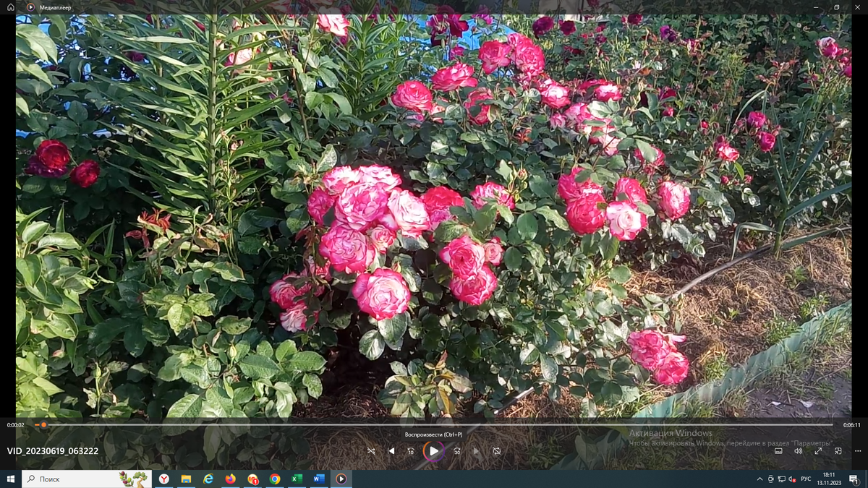The width and height of the screenshot is (868, 488).
Task: Show hidden system tray icons
Action: (759, 479)
